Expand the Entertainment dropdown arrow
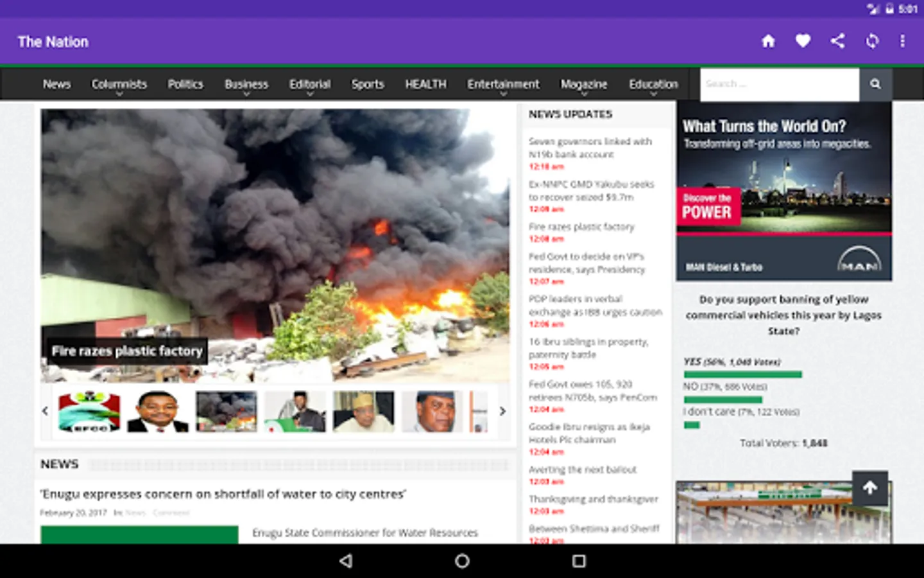924x578 pixels. (x=503, y=92)
